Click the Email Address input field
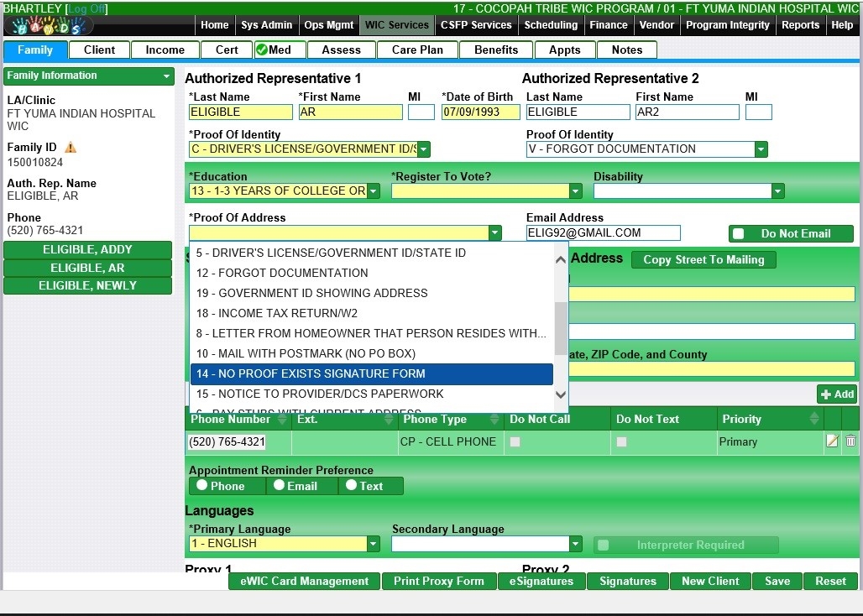863x616 pixels. 603,233
